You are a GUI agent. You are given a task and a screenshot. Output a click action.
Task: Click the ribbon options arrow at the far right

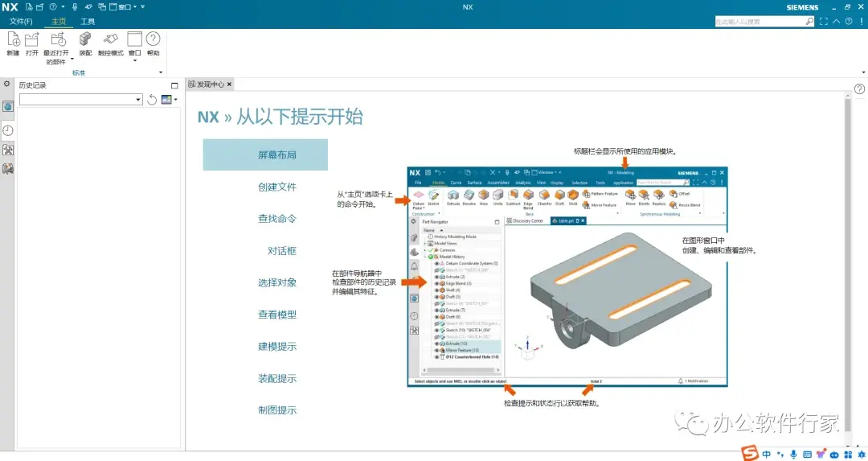[x=863, y=72]
